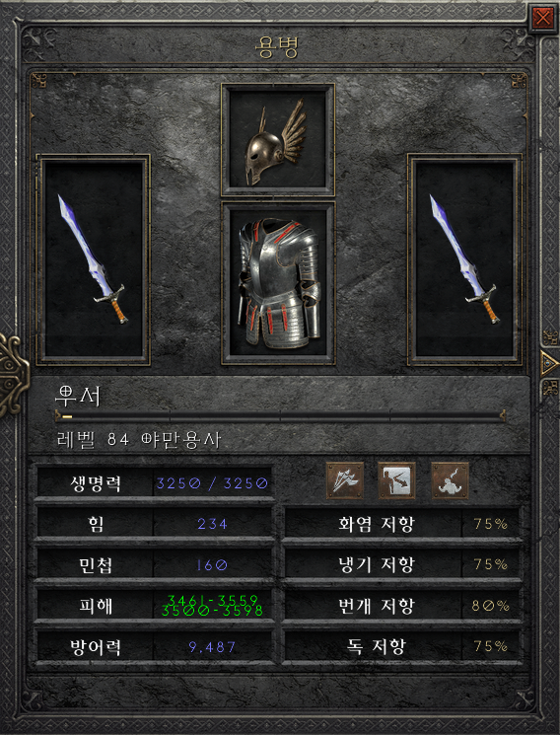Click the 민첩 dexterity stat label

(x=96, y=565)
